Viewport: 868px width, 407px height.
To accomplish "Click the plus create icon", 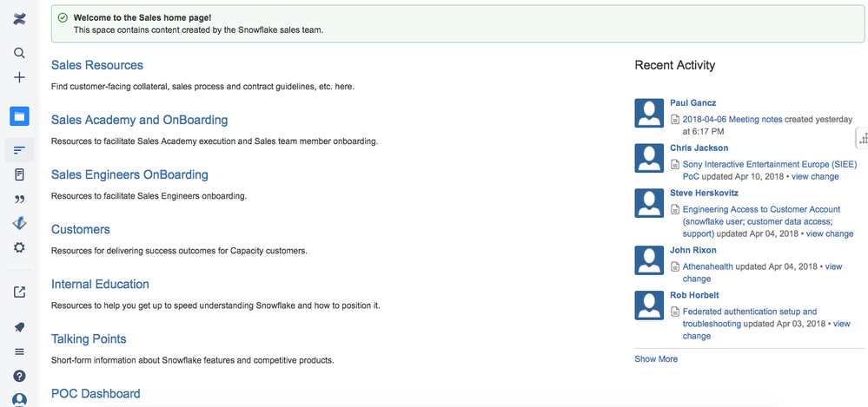I will (19, 77).
